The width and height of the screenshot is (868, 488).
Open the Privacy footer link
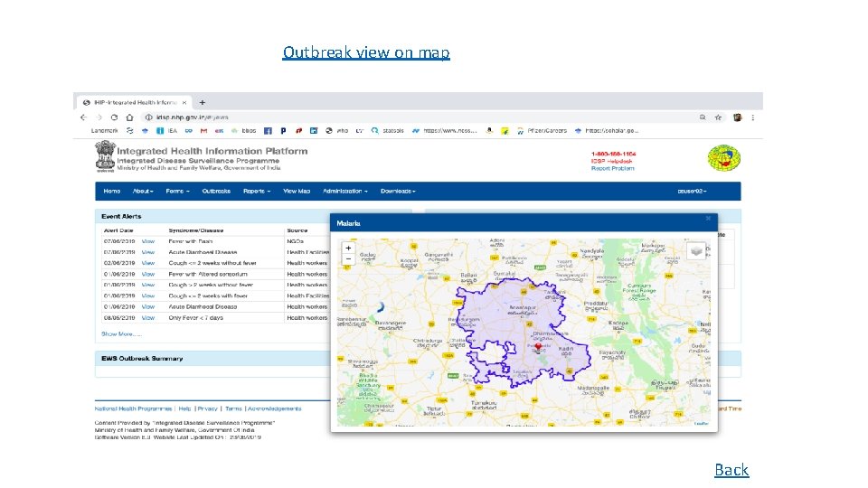208,408
